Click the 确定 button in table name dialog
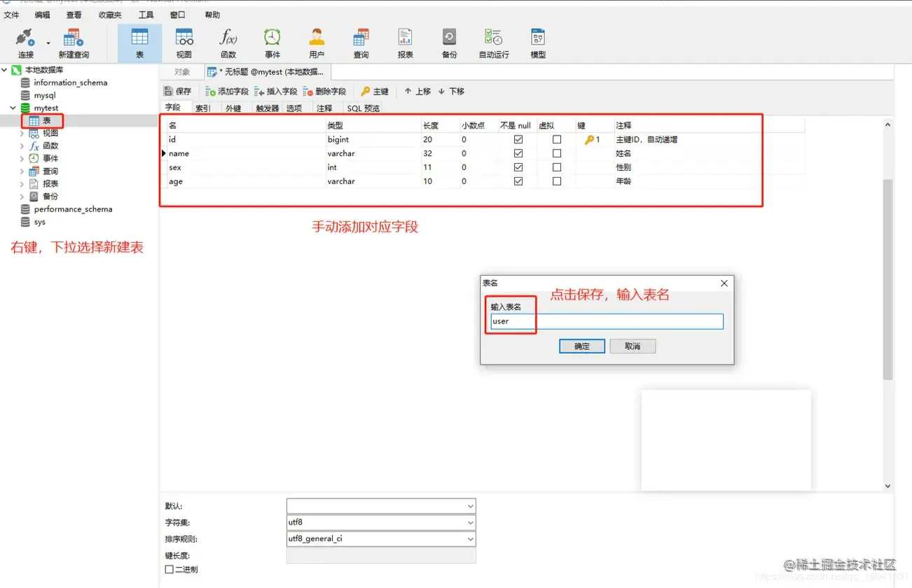Screen dimensions: 912x588 tap(581, 346)
